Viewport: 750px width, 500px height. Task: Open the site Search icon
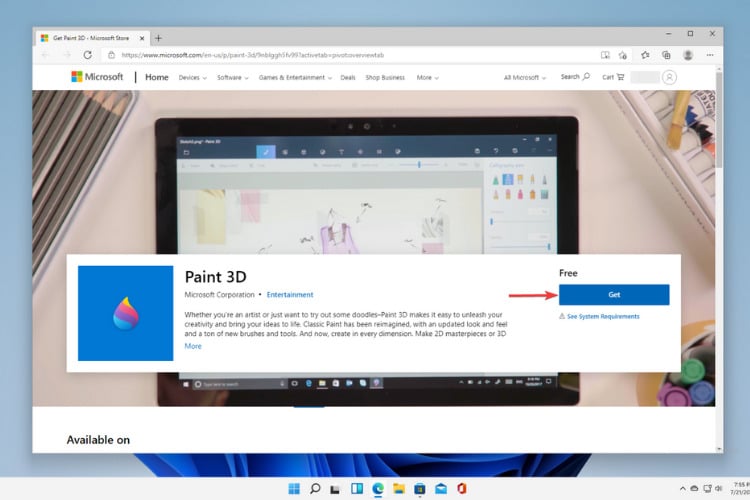(575, 77)
